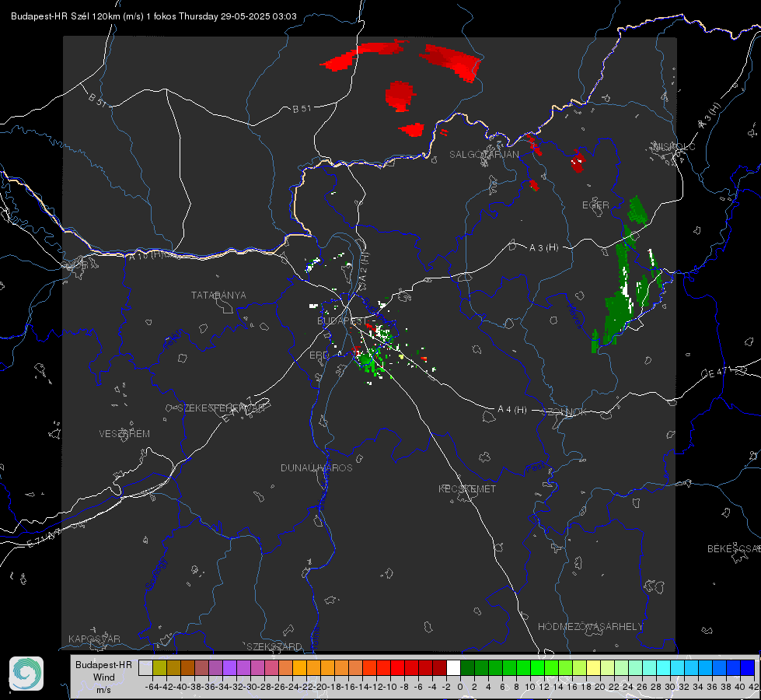
Task: Click the yellow swatch above 18 and 20
Action: pos(593,667)
